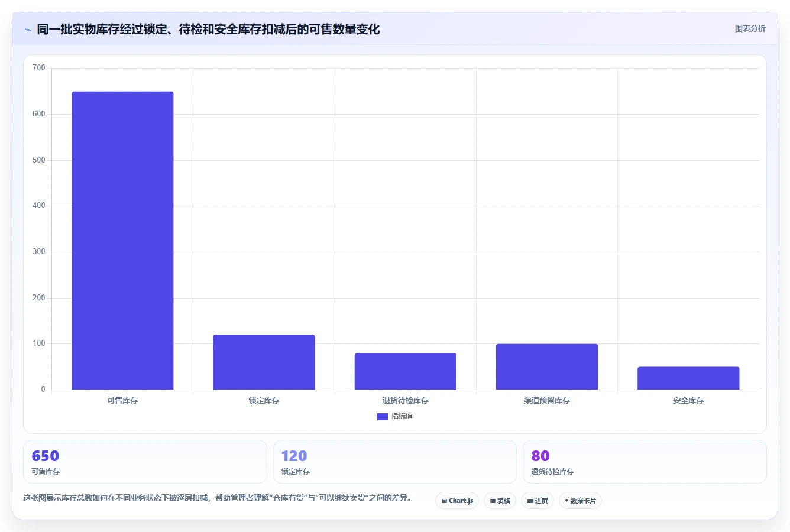Click the 600 y-axis tick label
The height and width of the screenshot is (532, 790).
(x=39, y=114)
